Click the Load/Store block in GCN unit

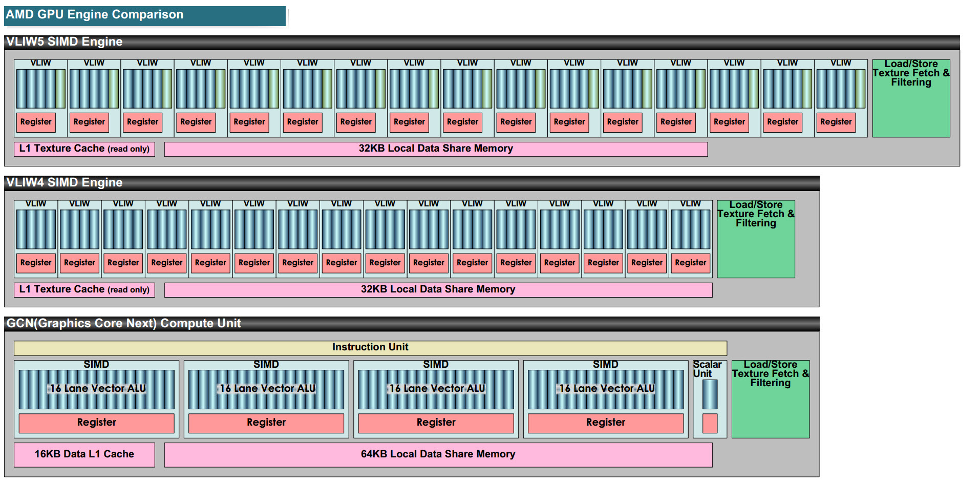(771, 399)
